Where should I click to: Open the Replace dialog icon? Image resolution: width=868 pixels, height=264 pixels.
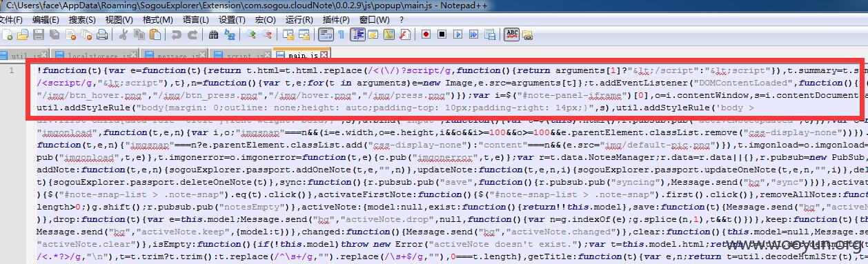tap(229, 34)
